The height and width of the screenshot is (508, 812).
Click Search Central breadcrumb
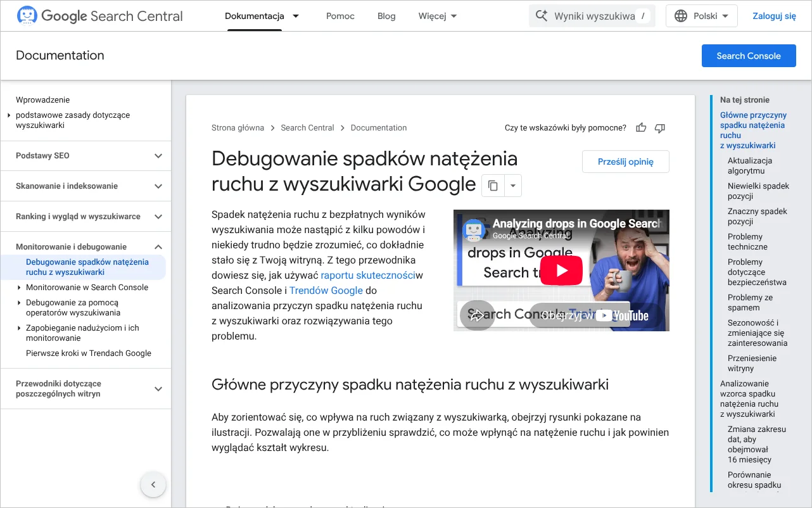tap(307, 128)
